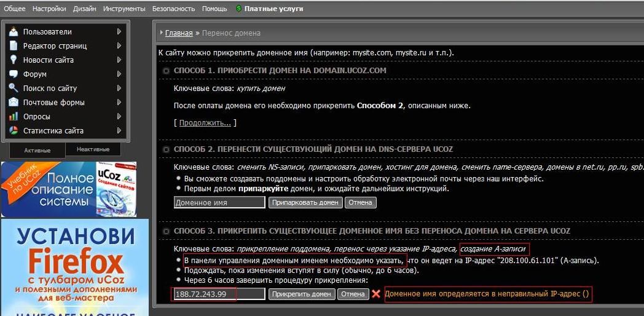Expand the Пользователи submenu arrow
Viewport: 644px width, 316px height.
pos(119,31)
